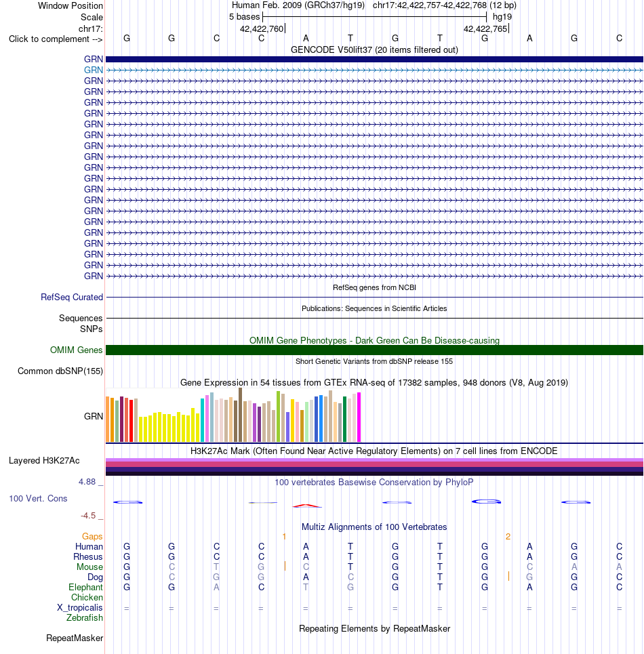Select the 'Rhesus' alignment row label
This screenshot has height=654, width=644.
point(88,557)
